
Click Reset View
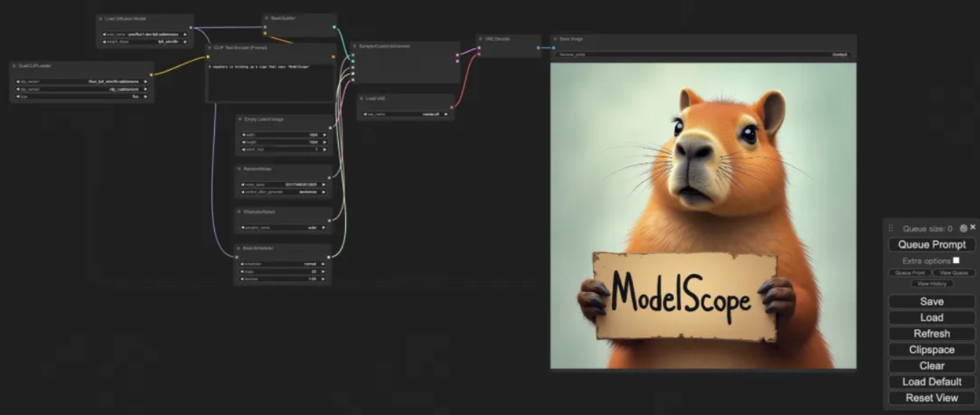click(x=932, y=398)
